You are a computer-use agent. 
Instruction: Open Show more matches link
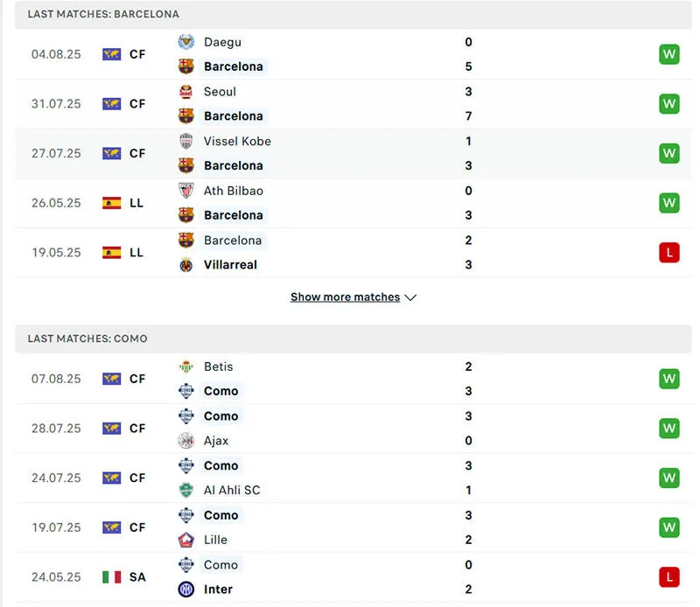(345, 297)
